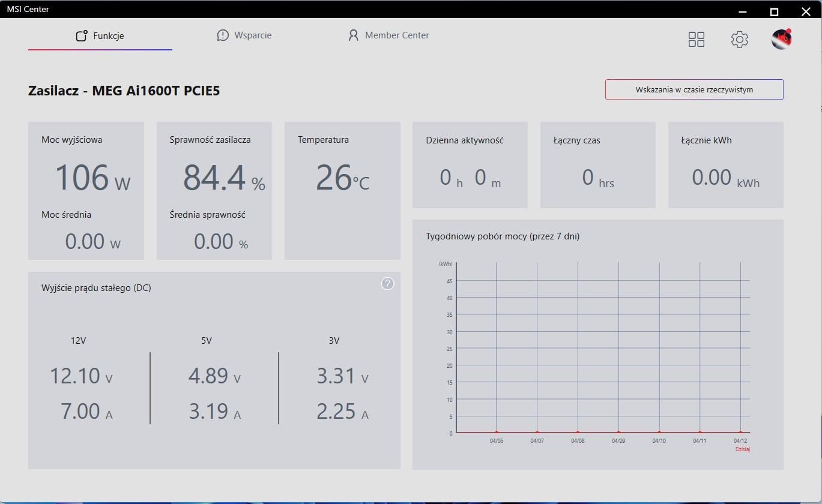Image resolution: width=822 pixels, height=504 pixels.
Task: Switch to the Wsparcie tab
Action: click(244, 35)
